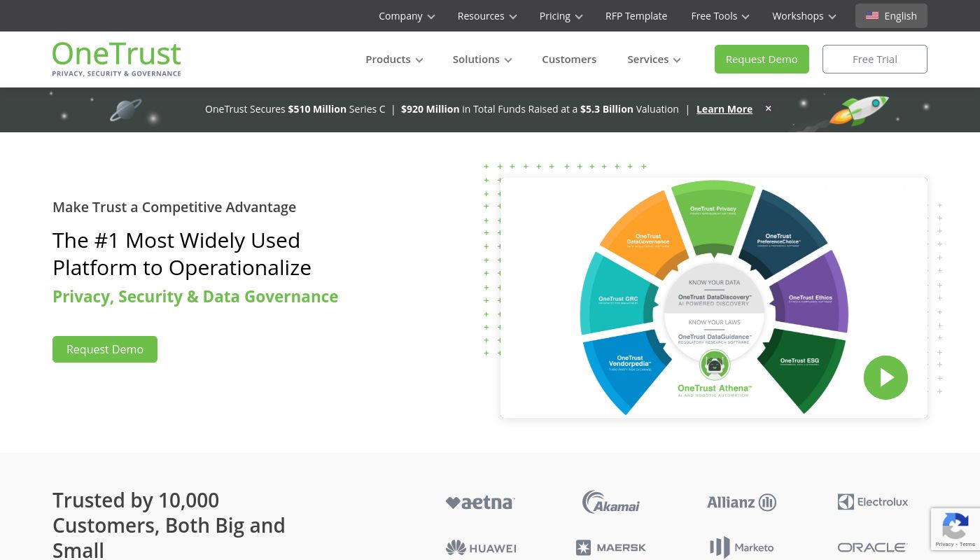
Task: Click the Marketo customer logo
Action: (x=741, y=547)
